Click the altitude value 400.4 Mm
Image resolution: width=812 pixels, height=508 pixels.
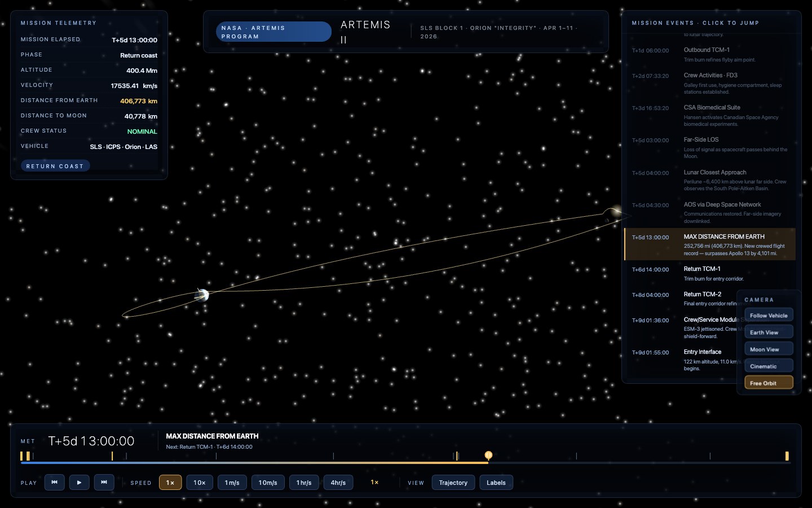point(142,71)
